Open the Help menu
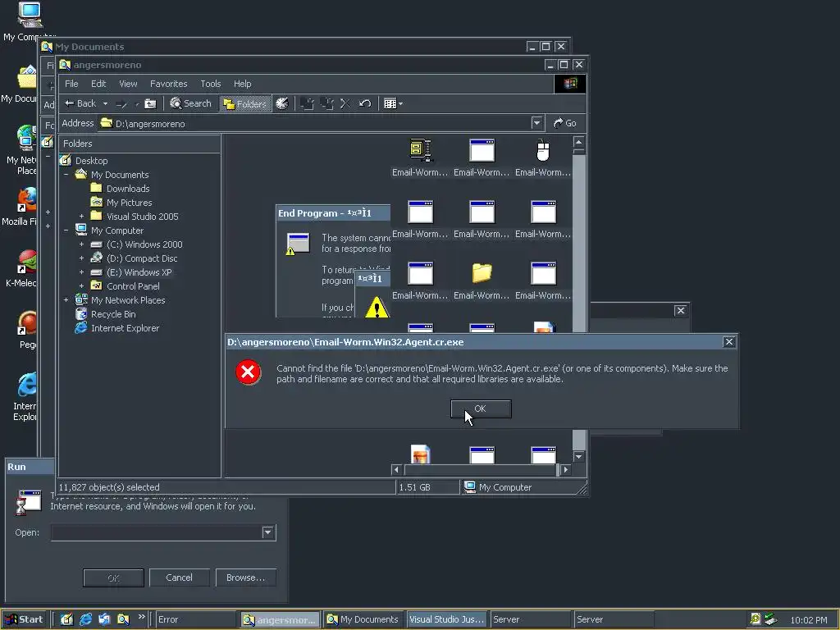Viewport: 840px width, 630px height. point(243,84)
